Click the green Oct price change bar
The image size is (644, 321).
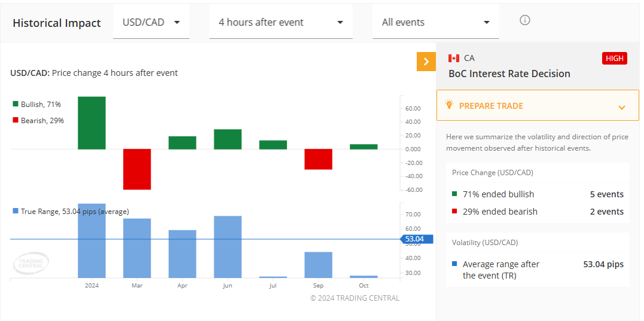coord(364,146)
